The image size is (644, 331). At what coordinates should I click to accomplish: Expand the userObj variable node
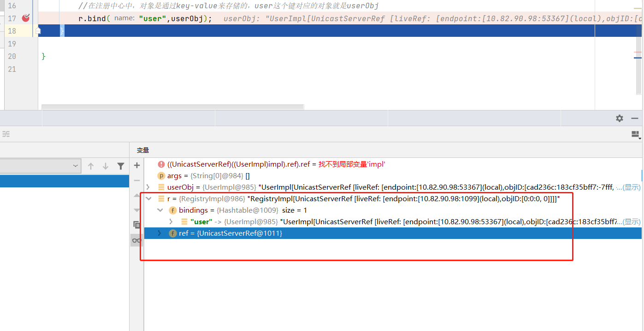pyautogui.click(x=148, y=187)
